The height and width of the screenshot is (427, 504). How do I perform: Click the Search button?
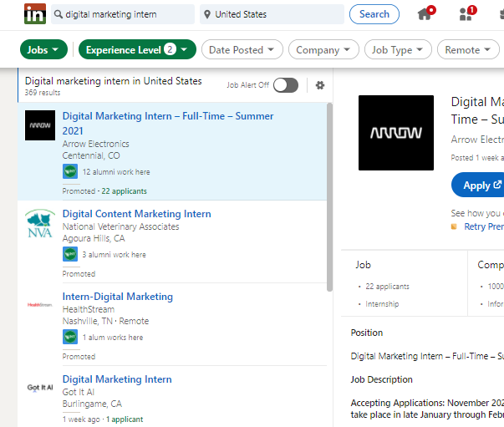[374, 14]
